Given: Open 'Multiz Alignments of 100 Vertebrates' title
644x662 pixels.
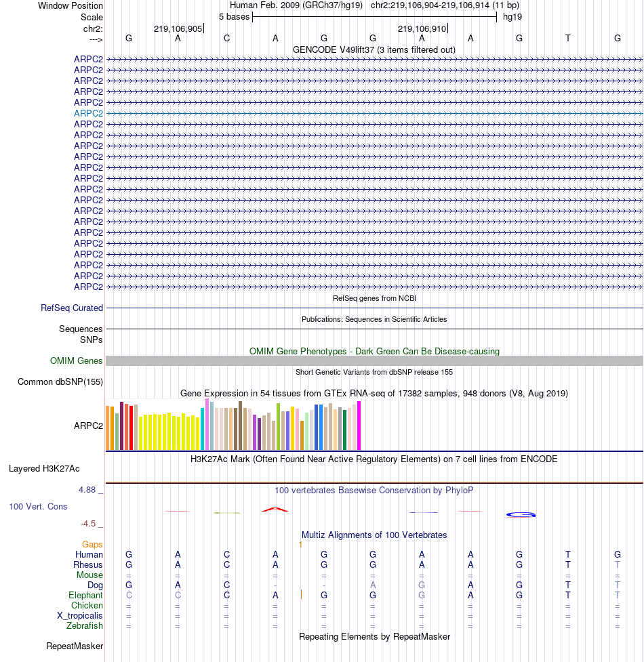Looking at the screenshot, I should click(374, 535).
